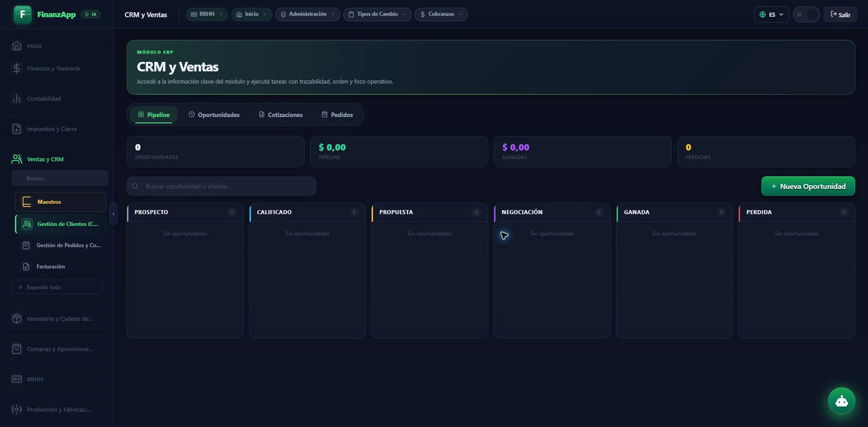Expand Inventario y Cadena de... section

(60, 319)
